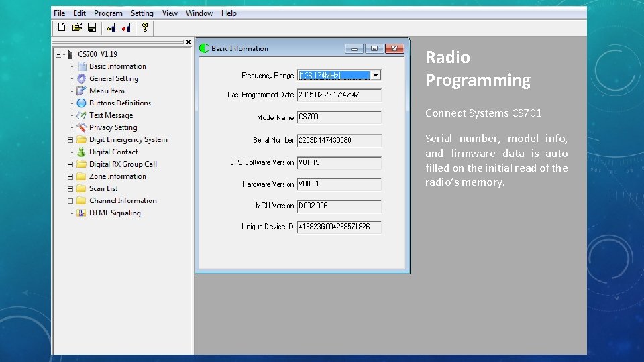This screenshot has width=644, height=362.
Task: Click the MCU Version field
Action: click(x=339, y=206)
